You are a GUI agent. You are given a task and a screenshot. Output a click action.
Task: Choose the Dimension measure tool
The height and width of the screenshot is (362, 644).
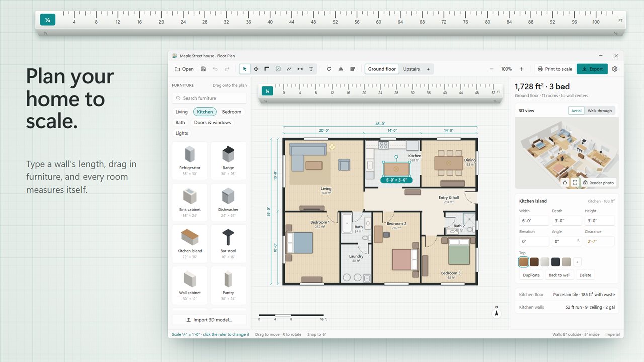pyautogui.click(x=300, y=69)
